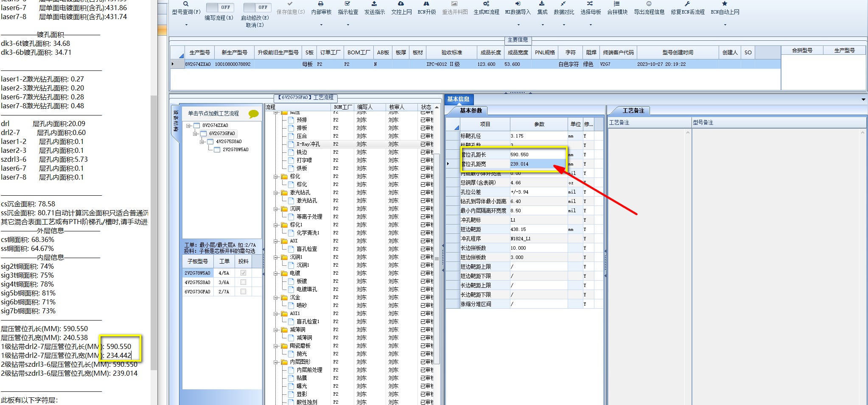The width and height of the screenshot is (868, 405).
Task: Collapse the 沉铜 process folder
Action: click(276, 209)
